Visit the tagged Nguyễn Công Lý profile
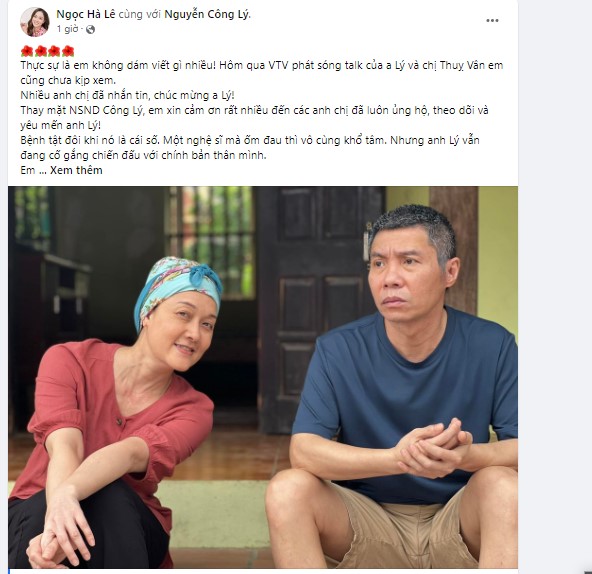 tap(207, 14)
